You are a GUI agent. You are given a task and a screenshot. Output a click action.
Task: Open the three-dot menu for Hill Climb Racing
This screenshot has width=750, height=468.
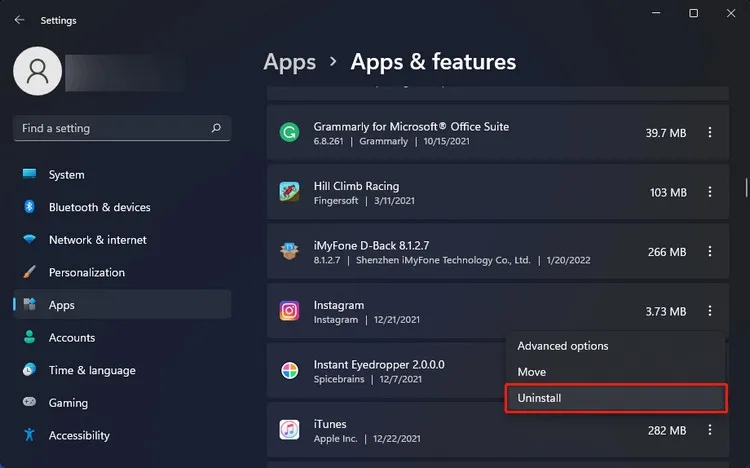(710, 192)
